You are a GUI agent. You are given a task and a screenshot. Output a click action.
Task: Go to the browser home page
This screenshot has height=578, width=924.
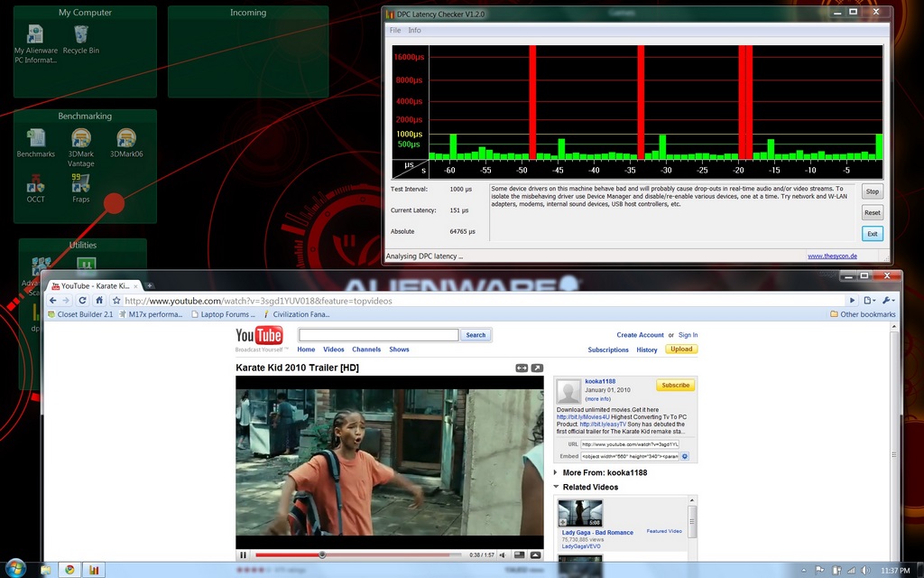(99, 300)
